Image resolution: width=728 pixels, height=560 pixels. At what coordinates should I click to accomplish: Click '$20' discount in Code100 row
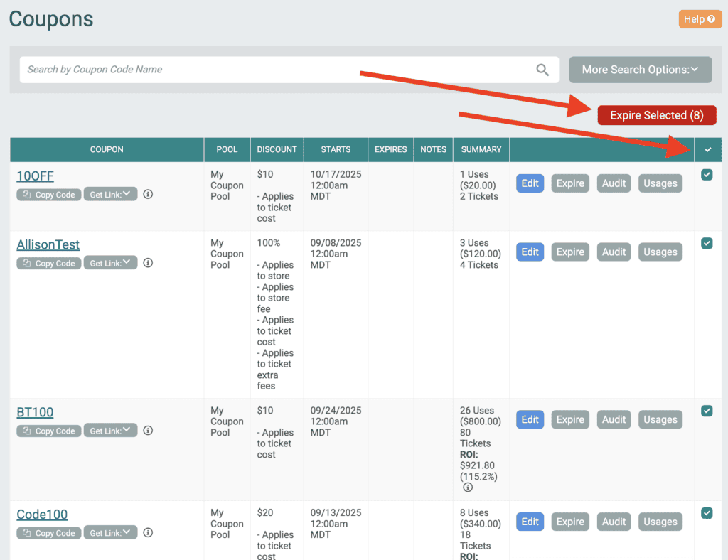point(265,512)
